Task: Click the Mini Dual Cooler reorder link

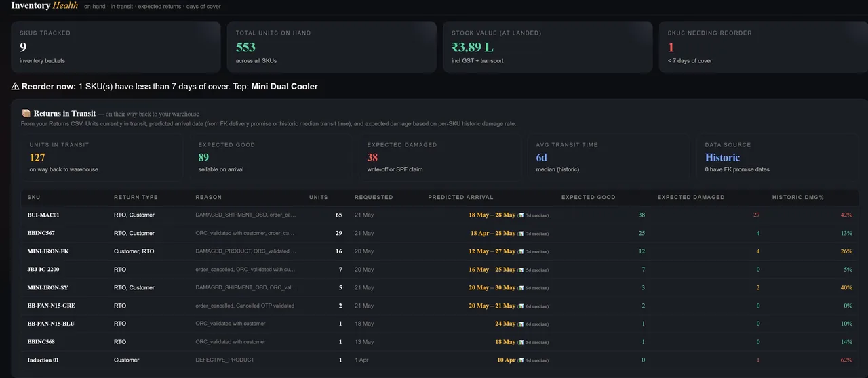Action: pyautogui.click(x=284, y=87)
